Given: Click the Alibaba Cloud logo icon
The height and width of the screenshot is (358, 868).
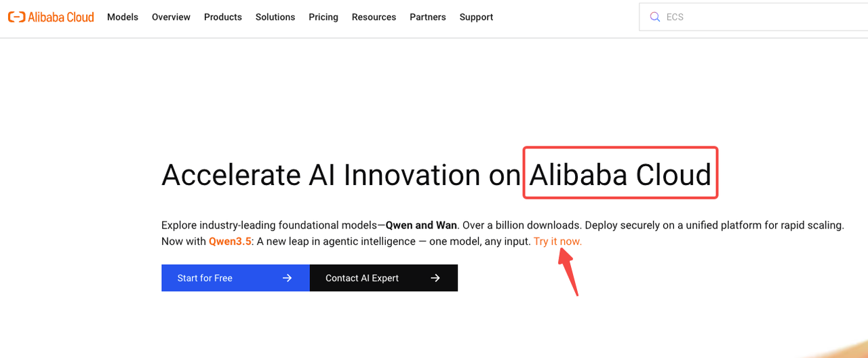Looking at the screenshot, I should [x=16, y=17].
